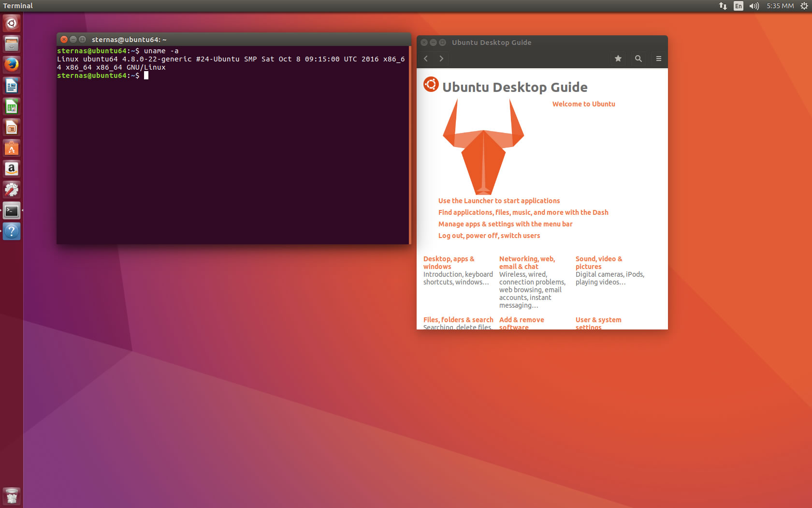Minimize the Ubuntu Desktop Guide window
812x508 pixels.
[433, 43]
